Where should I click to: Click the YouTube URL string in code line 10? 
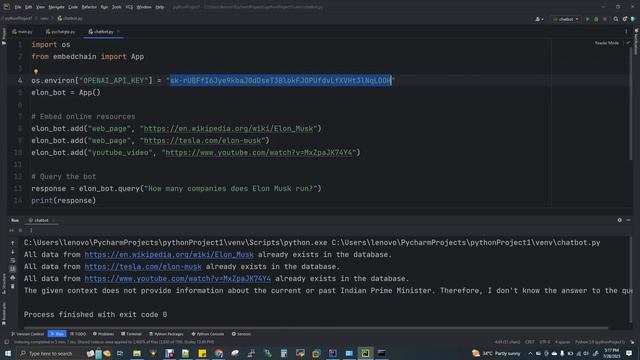click(259, 153)
